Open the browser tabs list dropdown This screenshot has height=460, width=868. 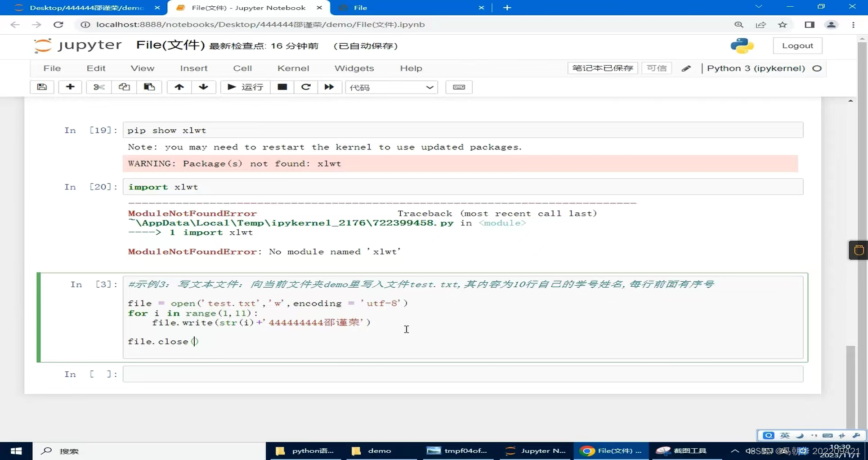click(758, 7)
